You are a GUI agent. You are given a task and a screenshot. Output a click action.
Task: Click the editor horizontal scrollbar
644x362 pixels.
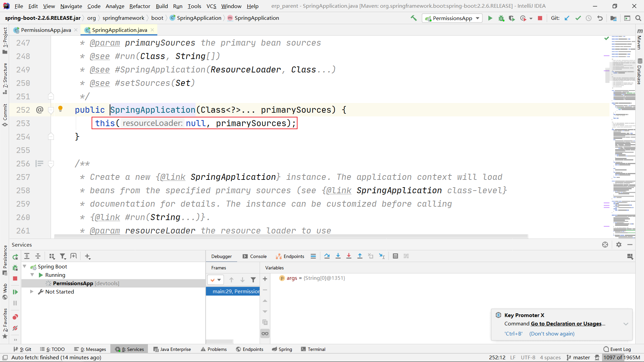click(291, 237)
